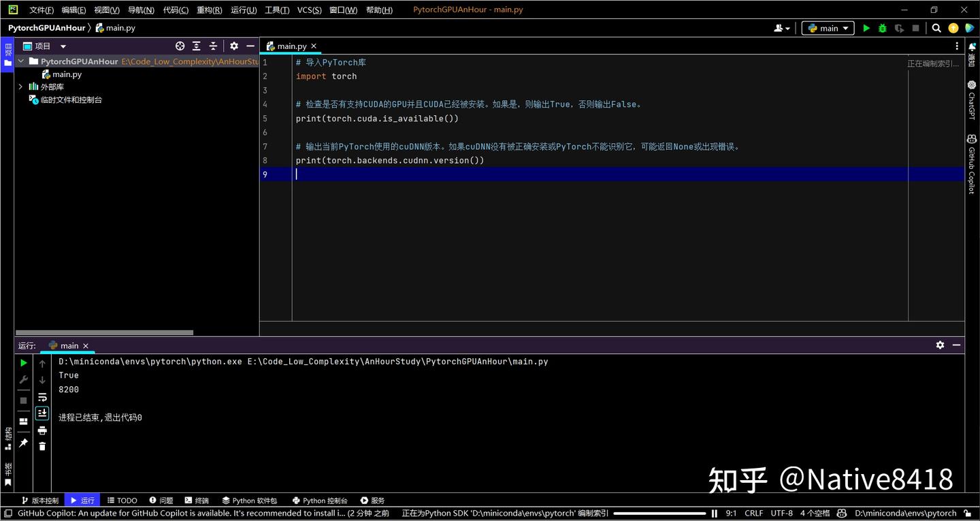Viewport: 980px width, 521px height.
Task: Open Search Everywhere with magnifier icon
Action: [x=936, y=28]
